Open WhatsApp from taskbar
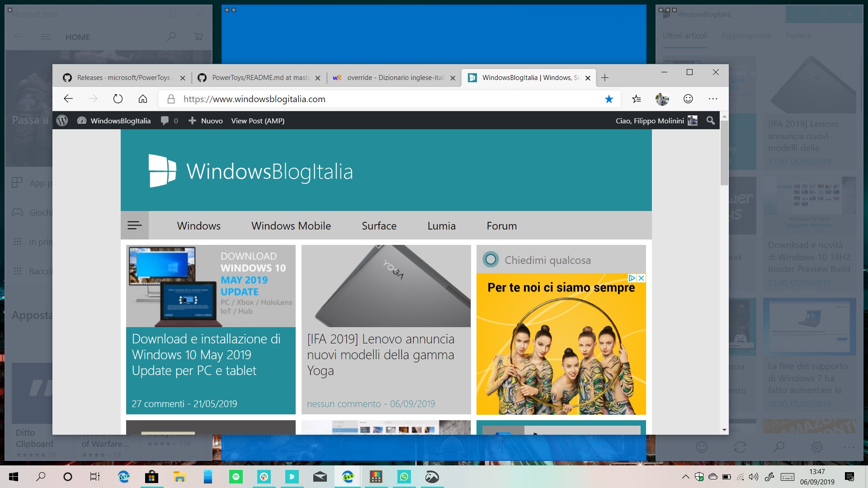Image resolution: width=868 pixels, height=488 pixels. (x=404, y=477)
